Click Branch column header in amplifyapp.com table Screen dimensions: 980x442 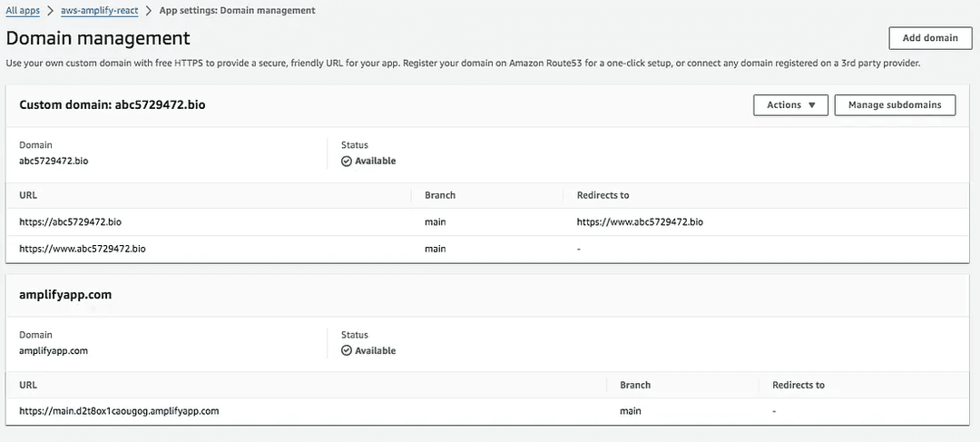pos(635,385)
